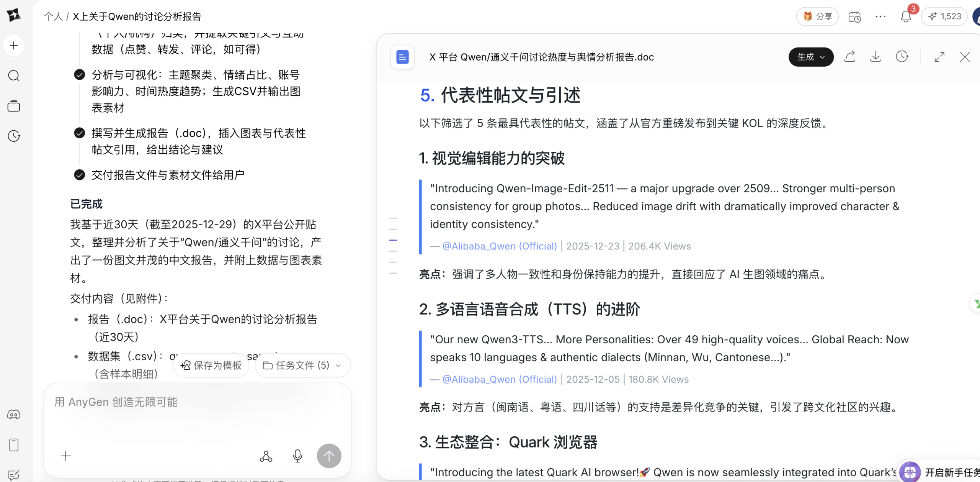The height and width of the screenshot is (482, 980).
Task: Open notifications via the bell icon
Action: pyautogui.click(x=906, y=16)
